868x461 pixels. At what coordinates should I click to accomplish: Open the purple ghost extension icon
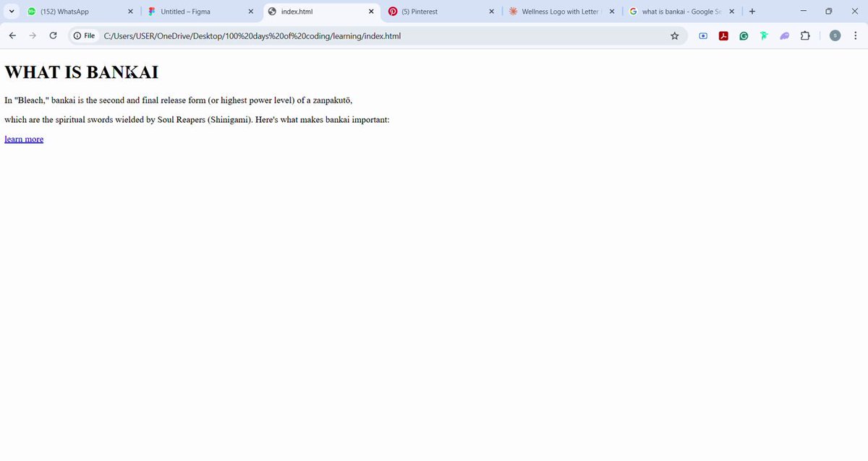click(x=784, y=35)
